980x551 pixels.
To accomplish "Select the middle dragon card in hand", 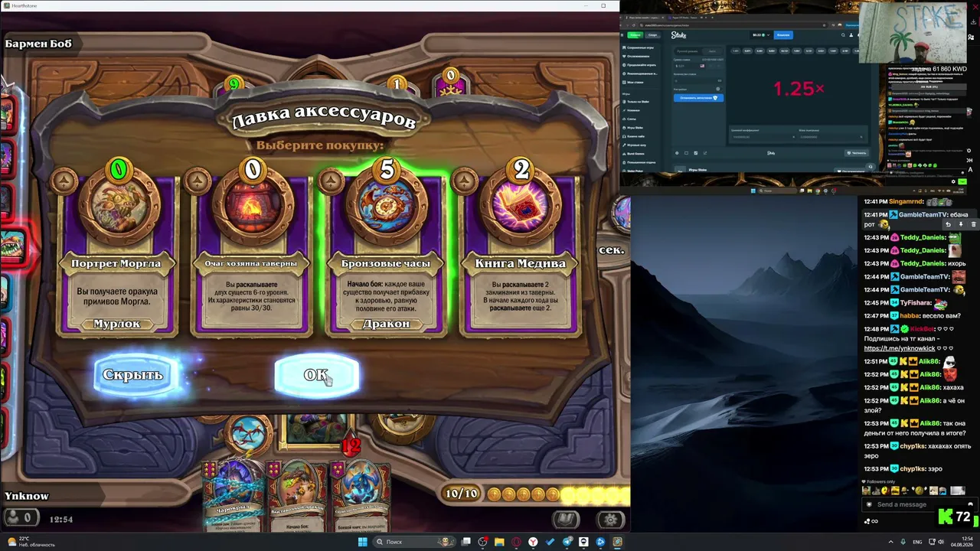I will 298,495.
